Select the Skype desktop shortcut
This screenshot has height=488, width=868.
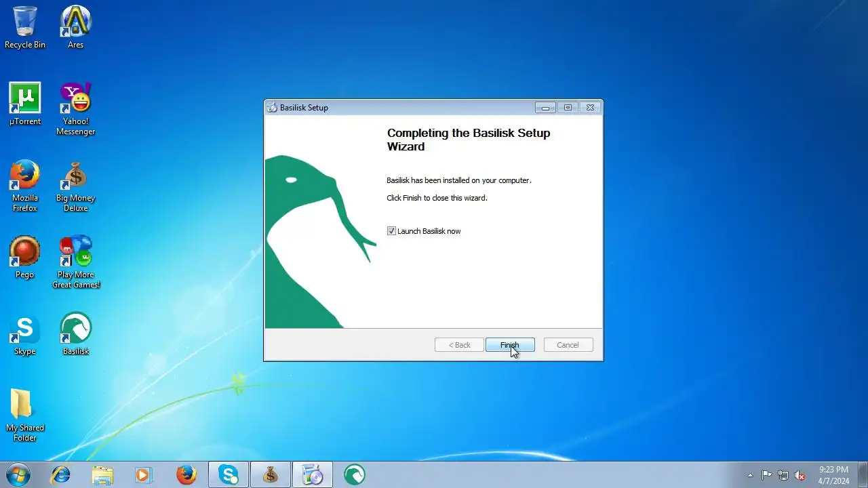tap(25, 334)
